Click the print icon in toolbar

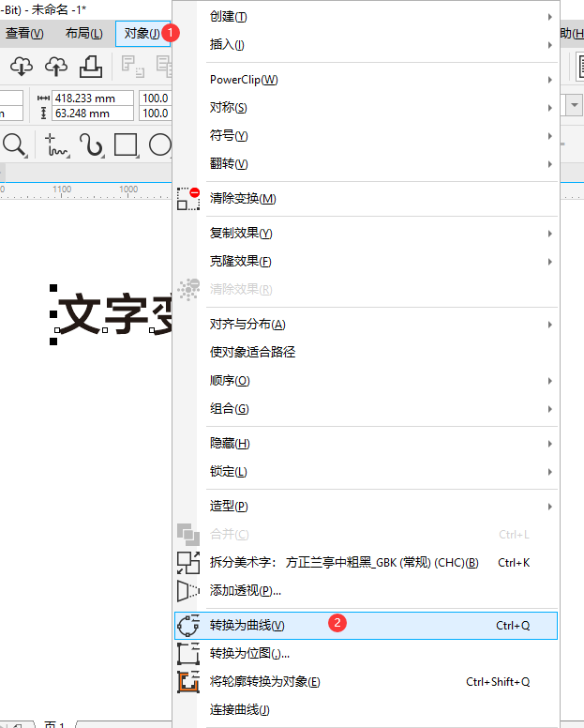click(x=90, y=67)
